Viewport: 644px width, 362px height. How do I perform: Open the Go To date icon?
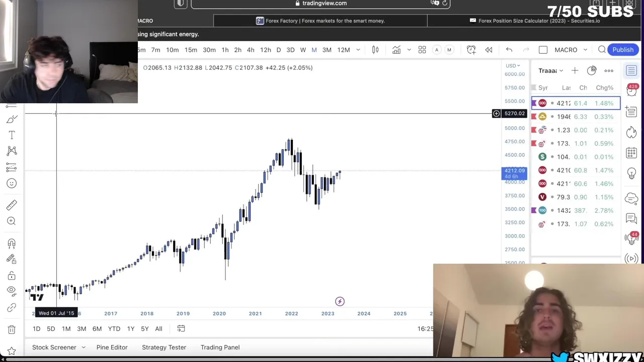pyautogui.click(x=181, y=329)
